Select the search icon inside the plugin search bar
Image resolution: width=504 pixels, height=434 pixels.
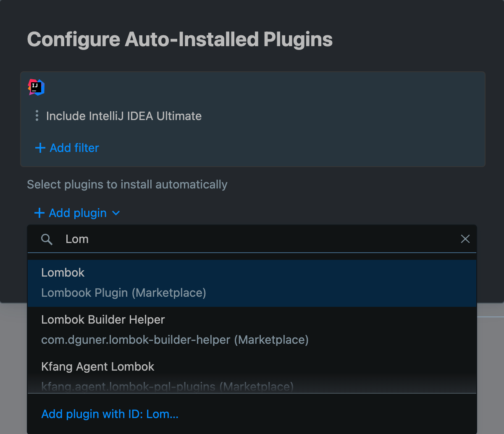pos(47,239)
